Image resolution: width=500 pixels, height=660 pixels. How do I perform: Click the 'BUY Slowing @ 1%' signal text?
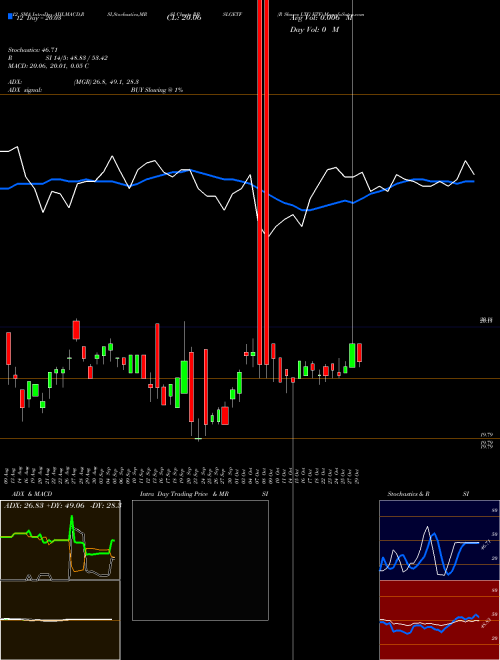[157, 90]
